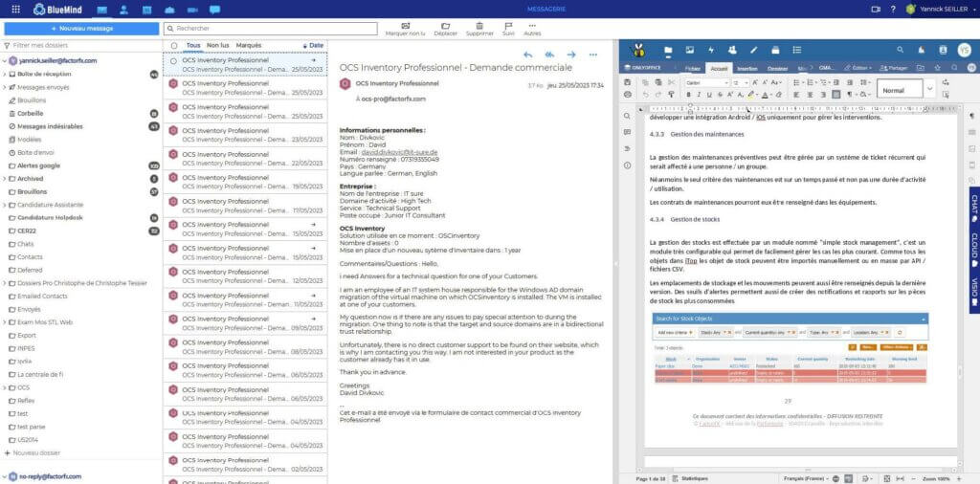Enable fit to width in status bar

(900, 478)
